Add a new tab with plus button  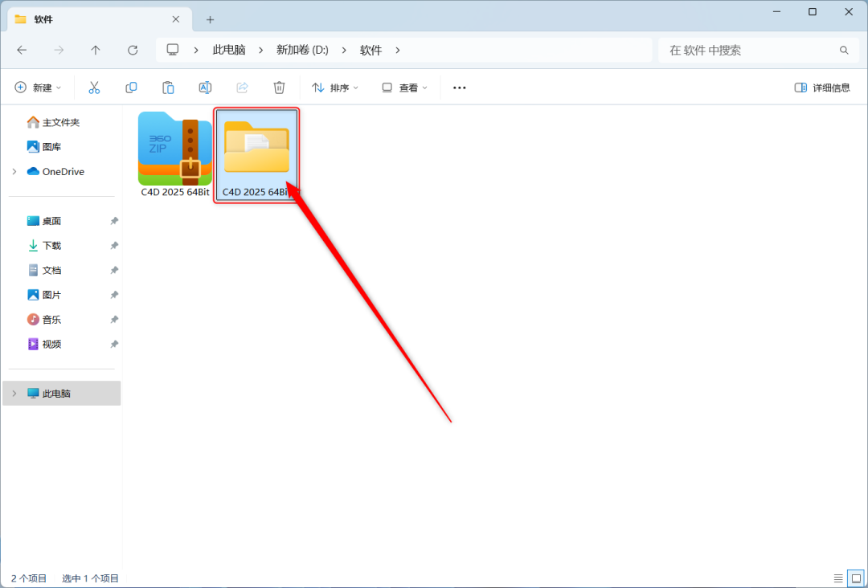click(210, 20)
